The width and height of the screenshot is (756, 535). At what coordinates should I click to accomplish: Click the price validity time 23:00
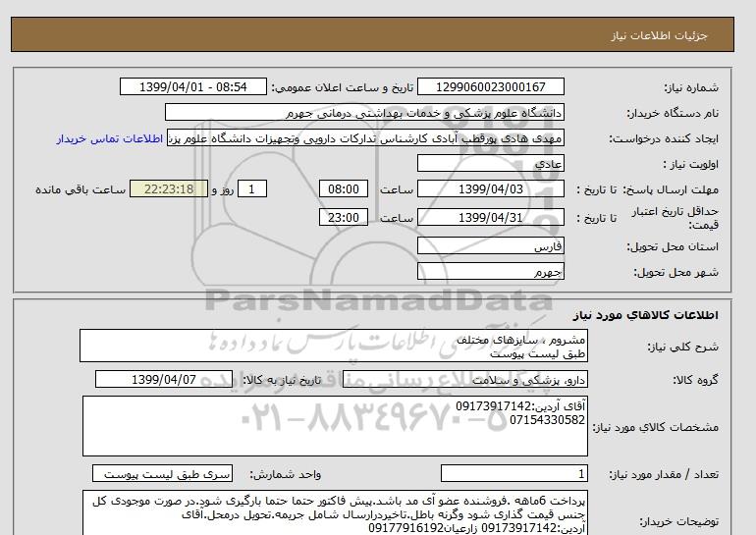pos(344,217)
